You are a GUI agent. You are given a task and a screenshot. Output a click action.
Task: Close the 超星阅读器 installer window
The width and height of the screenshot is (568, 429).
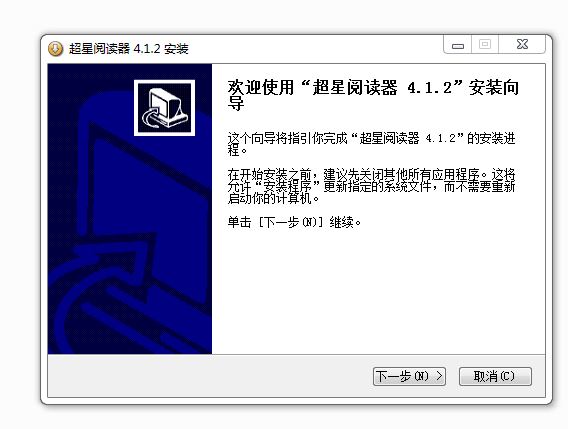point(522,45)
